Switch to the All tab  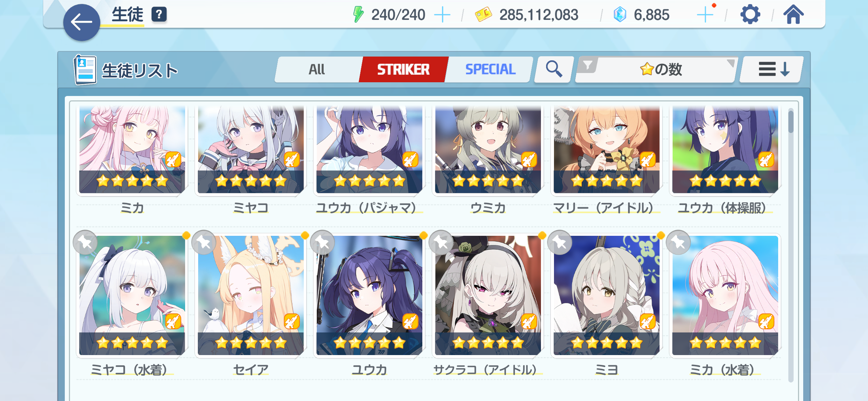click(x=317, y=69)
